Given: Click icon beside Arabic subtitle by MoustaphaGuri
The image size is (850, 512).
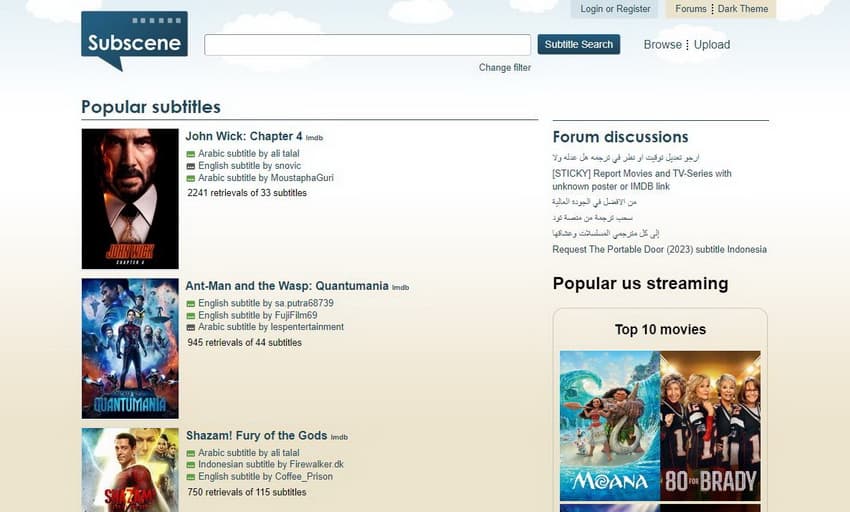Looking at the screenshot, I should click(191, 178).
